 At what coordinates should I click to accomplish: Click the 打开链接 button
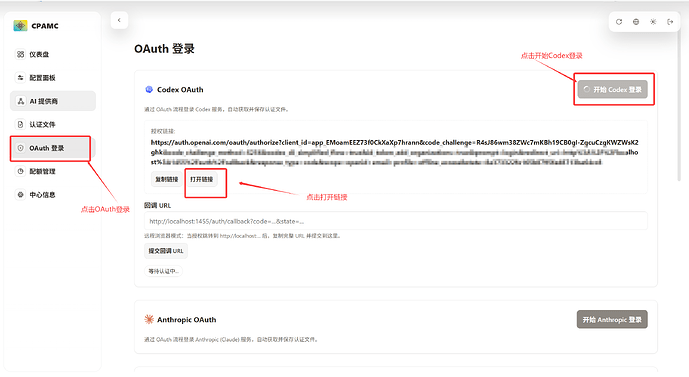click(x=202, y=179)
